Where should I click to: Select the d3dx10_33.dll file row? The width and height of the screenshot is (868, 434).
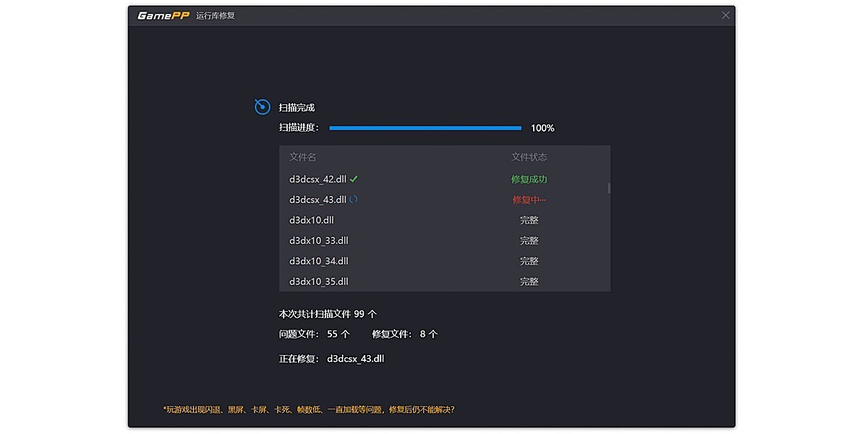pyautogui.click(x=318, y=240)
